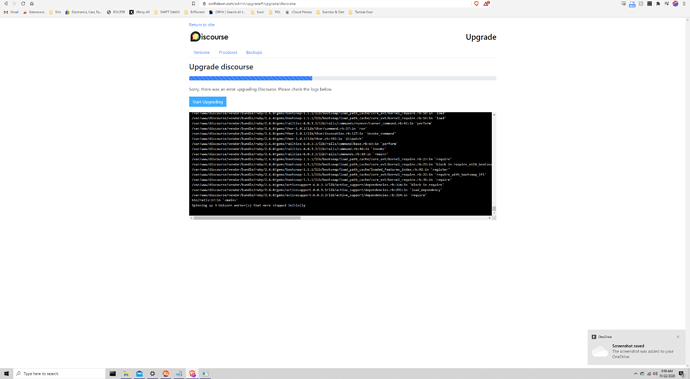Open the browser main menu icon
Image resolution: width=690 pixels, height=379 pixels.
point(684,4)
